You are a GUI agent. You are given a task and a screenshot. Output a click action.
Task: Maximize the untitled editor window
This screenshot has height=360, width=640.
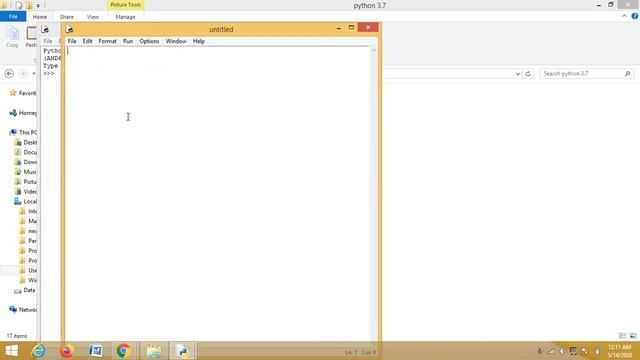click(x=351, y=27)
